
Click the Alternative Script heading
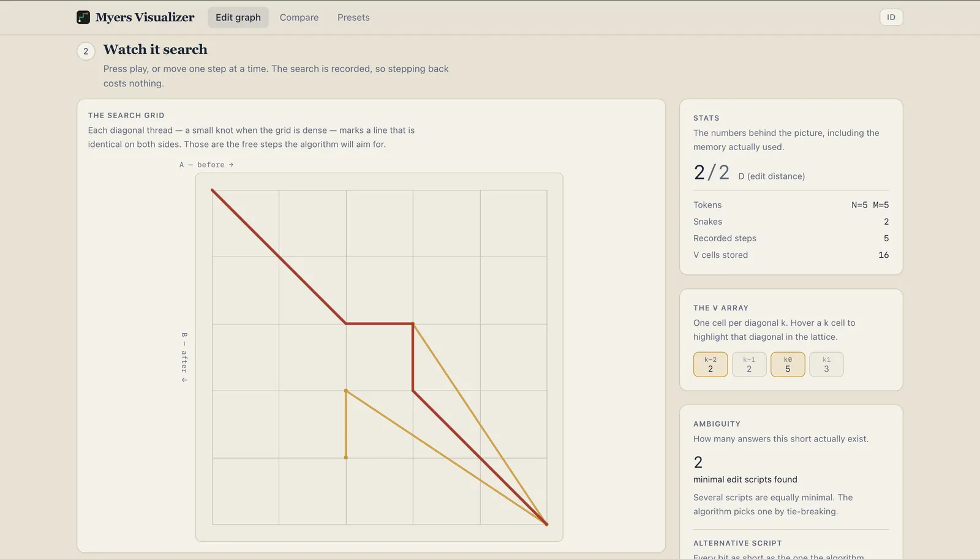coord(737,543)
